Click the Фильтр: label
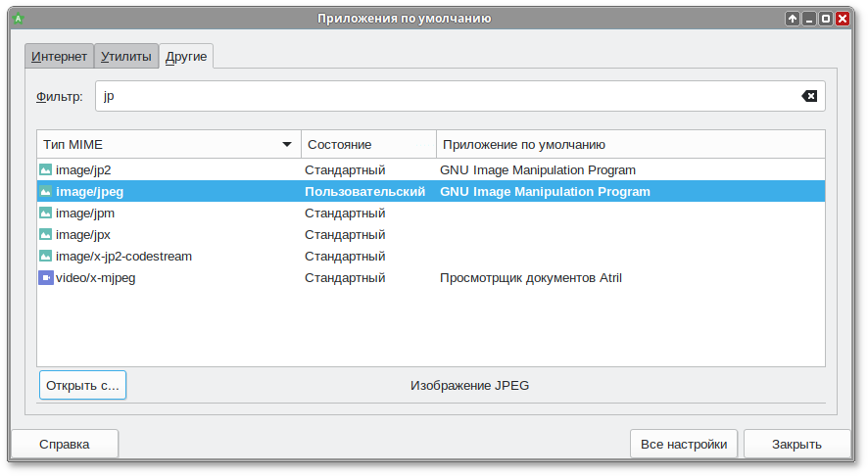 click(x=59, y=97)
